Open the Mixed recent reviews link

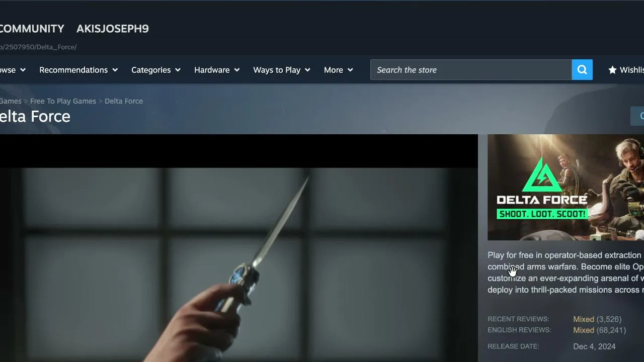click(x=584, y=319)
